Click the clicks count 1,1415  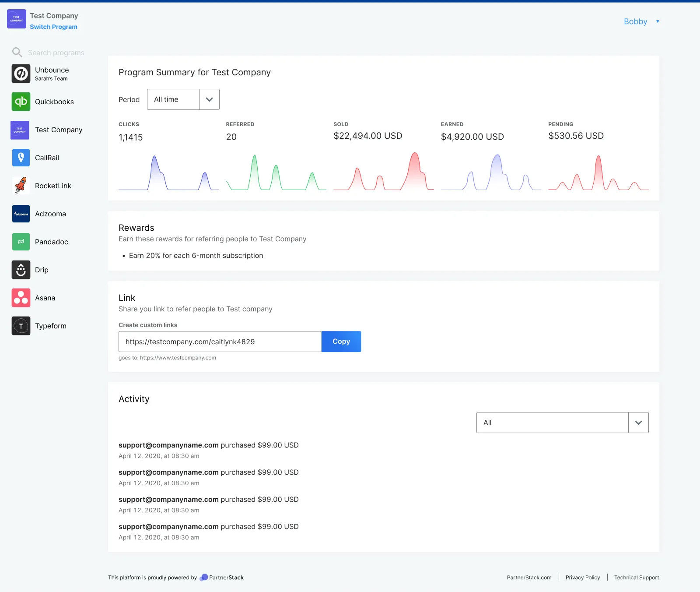[130, 137]
